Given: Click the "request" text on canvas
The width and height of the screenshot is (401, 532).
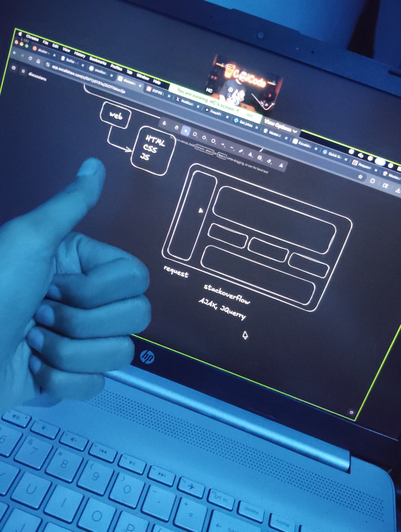Looking at the screenshot, I should click(x=176, y=271).
